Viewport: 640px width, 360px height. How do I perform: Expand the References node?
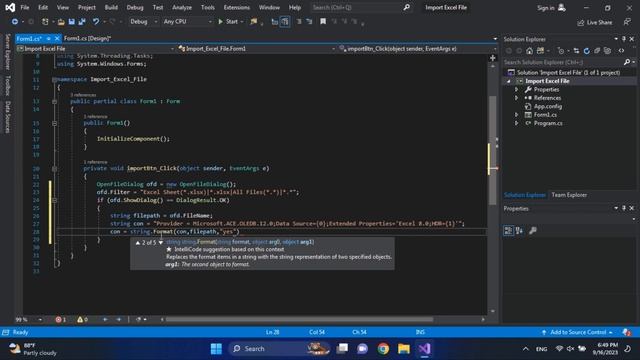click(x=516, y=98)
